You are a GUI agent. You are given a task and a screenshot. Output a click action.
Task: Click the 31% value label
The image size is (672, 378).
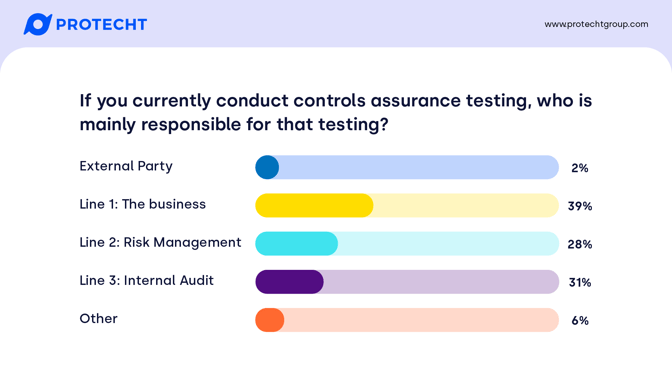click(x=580, y=282)
